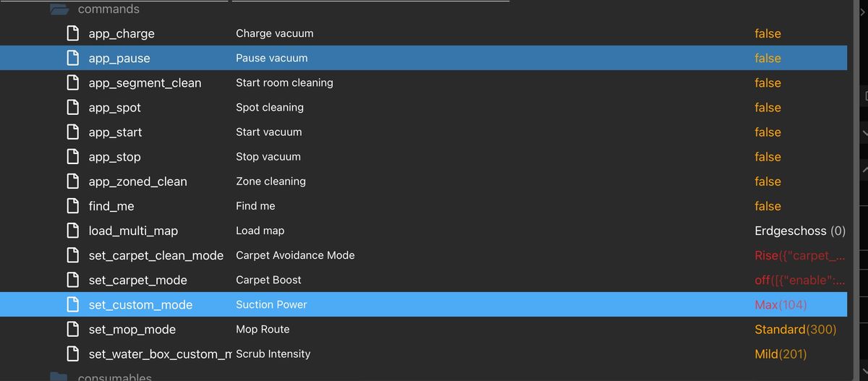Click the app_pause file icon

pyautogui.click(x=72, y=58)
